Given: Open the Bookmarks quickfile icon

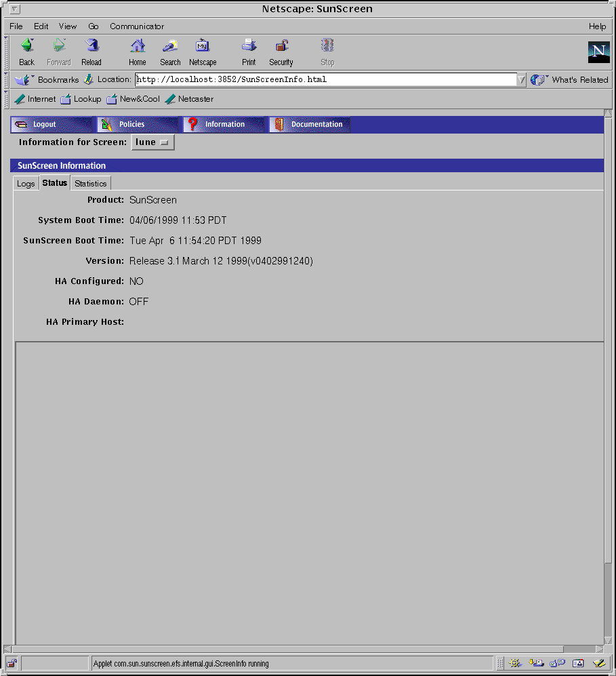Looking at the screenshot, I should (x=24, y=80).
